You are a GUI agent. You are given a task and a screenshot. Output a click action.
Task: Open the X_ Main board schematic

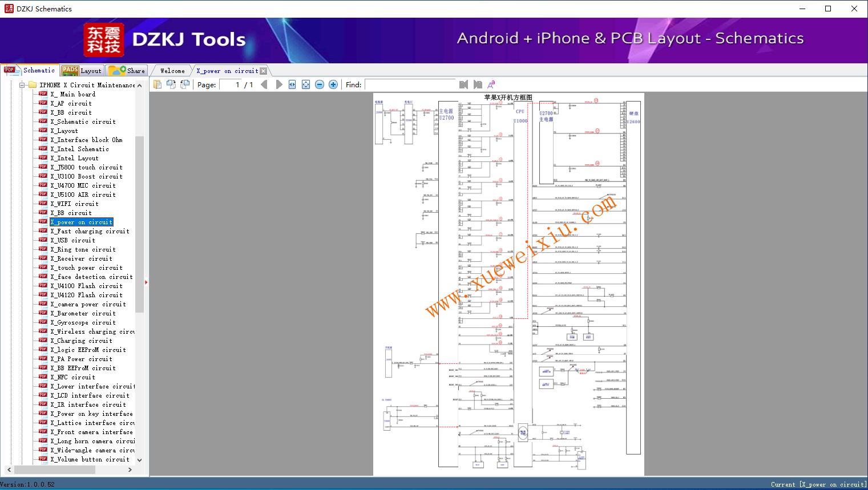[x=72, y=94]
